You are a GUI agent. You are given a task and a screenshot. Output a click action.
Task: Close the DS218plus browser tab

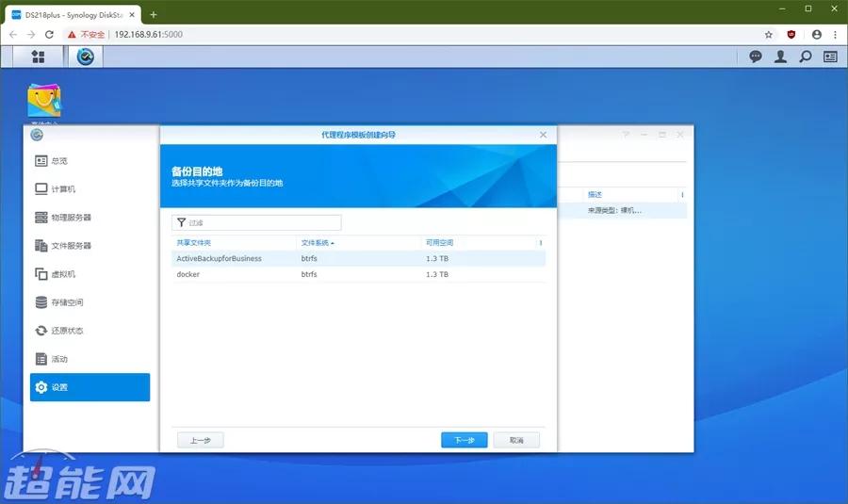132,15
